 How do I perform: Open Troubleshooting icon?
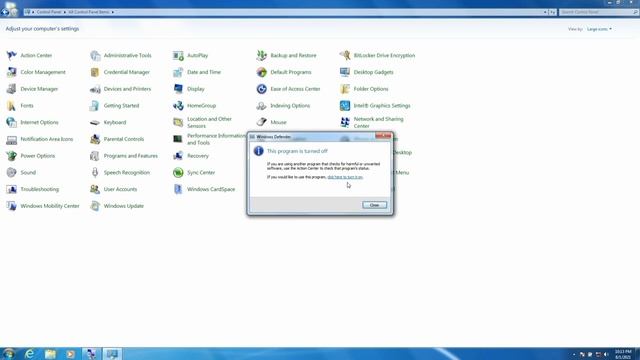(11, 189)
